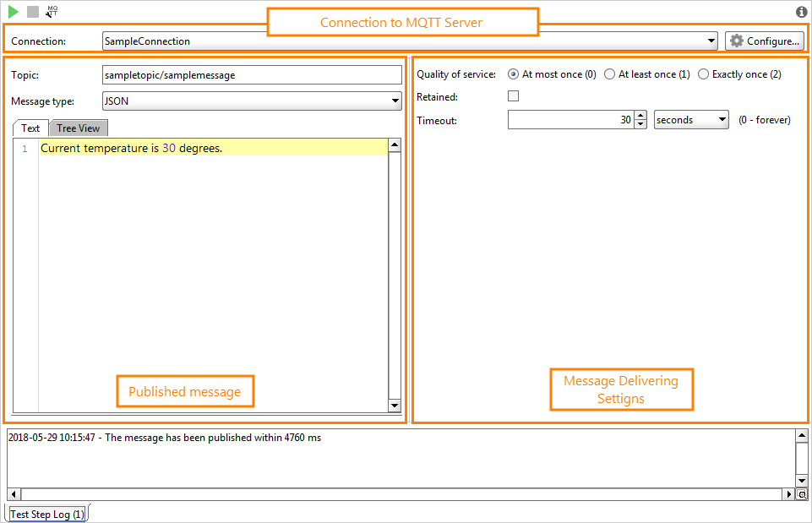Decrease Timeout with the down spinner arrow

640,124
